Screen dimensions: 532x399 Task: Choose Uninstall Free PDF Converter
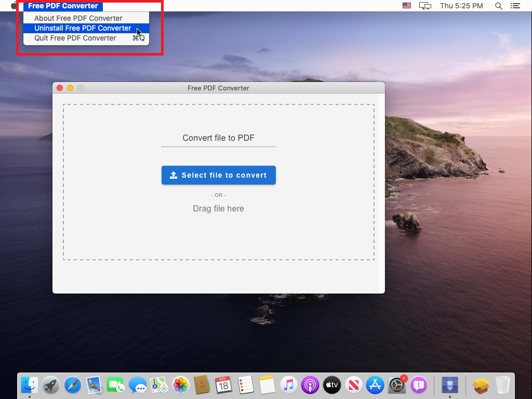[x=86, y=28]
